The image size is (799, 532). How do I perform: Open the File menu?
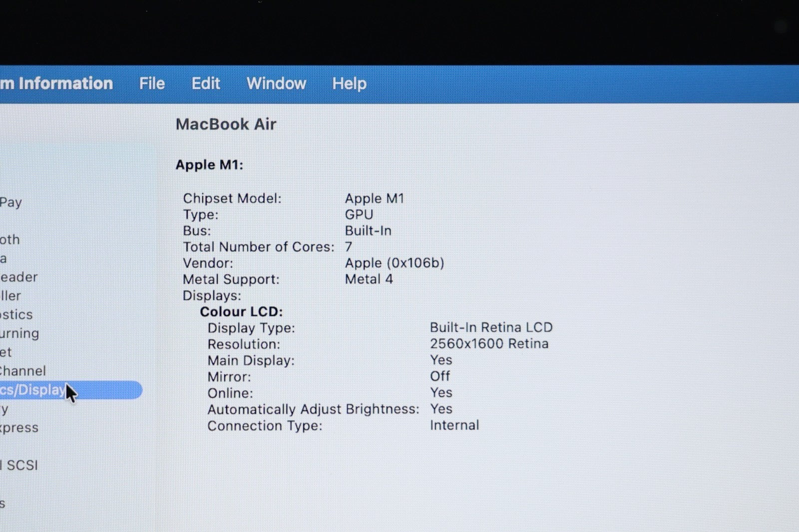[152, 83]
